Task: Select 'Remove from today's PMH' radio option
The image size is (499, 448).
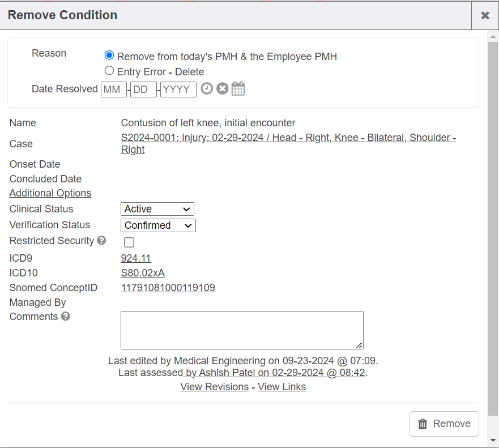Action: point(109,56)
